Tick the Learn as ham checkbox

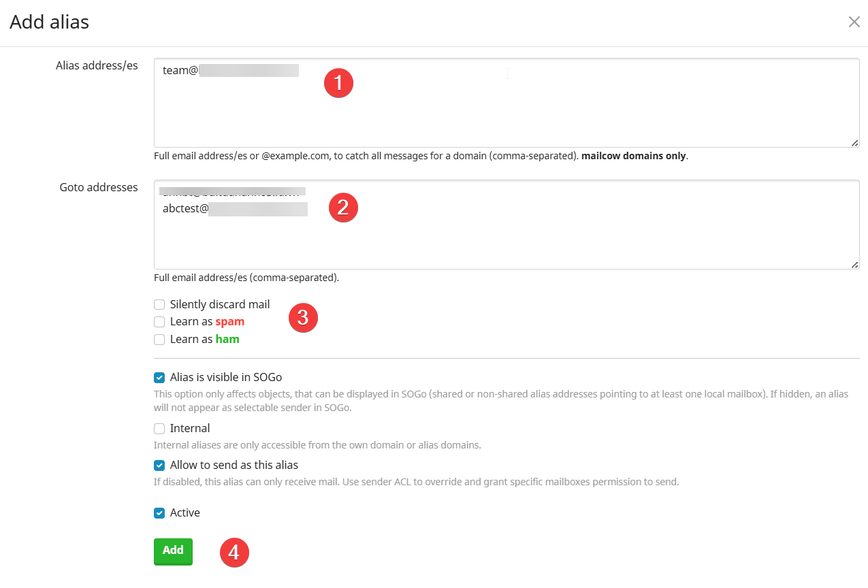159,340
